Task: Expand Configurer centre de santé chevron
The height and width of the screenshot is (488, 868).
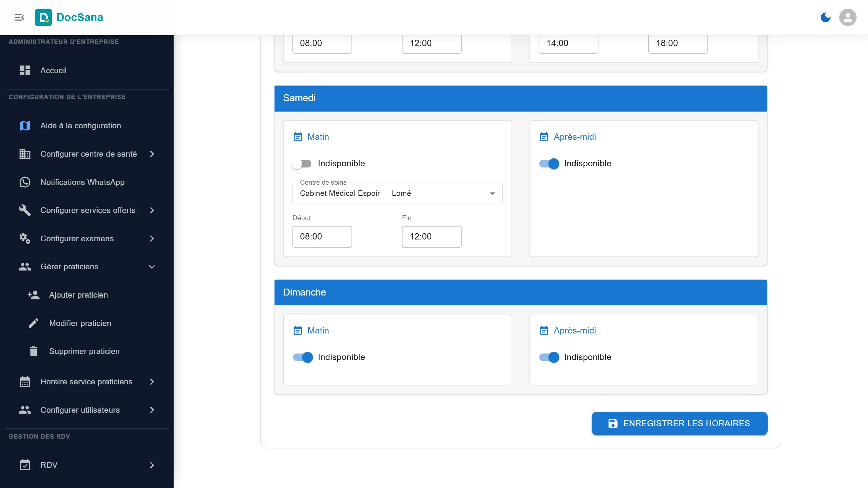Action: coord(152,154)
